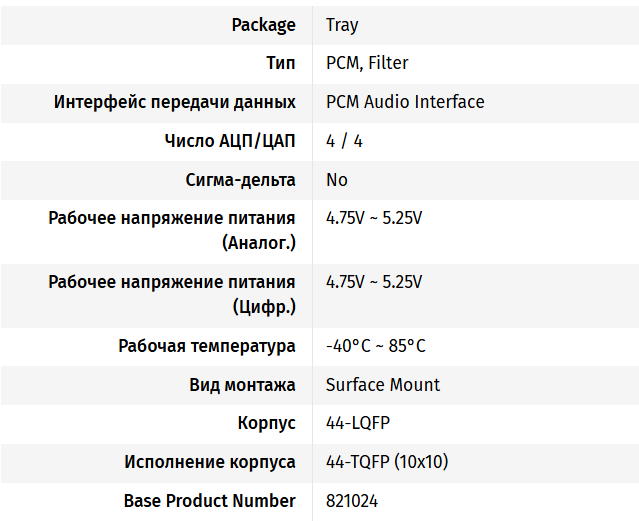Select the Сигма-дельта value "No"
The image size is (639, 521).
point(337,180)
